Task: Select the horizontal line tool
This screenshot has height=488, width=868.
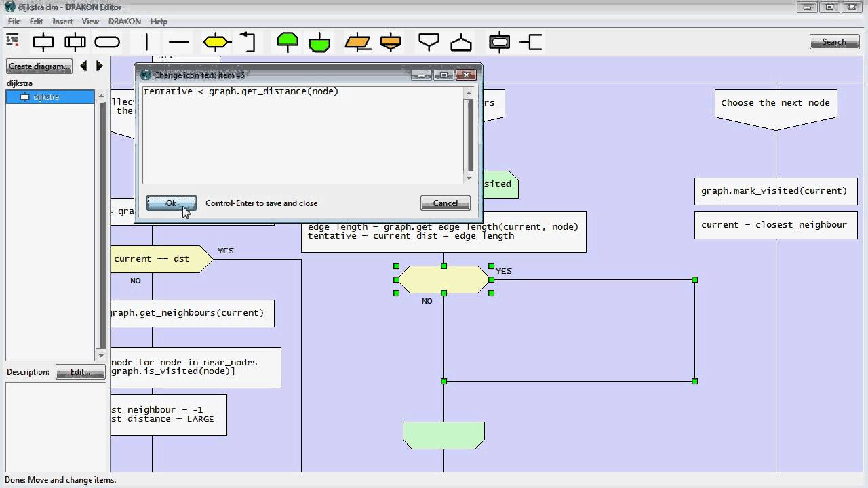Action: point(178,42)
